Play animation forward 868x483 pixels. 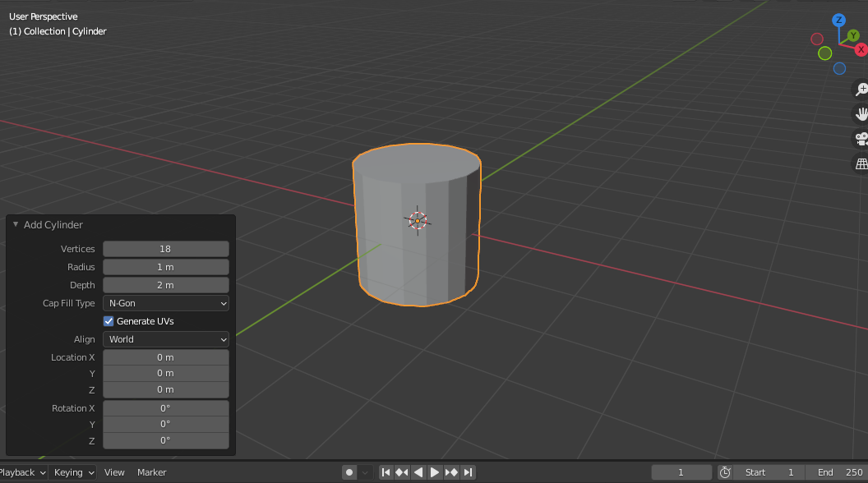(435, 472)
